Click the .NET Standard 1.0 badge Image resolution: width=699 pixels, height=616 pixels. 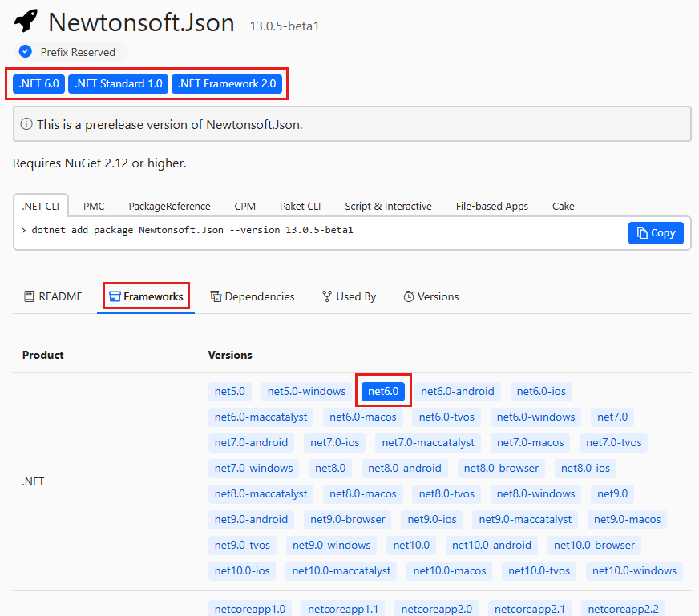pos(119,83)
